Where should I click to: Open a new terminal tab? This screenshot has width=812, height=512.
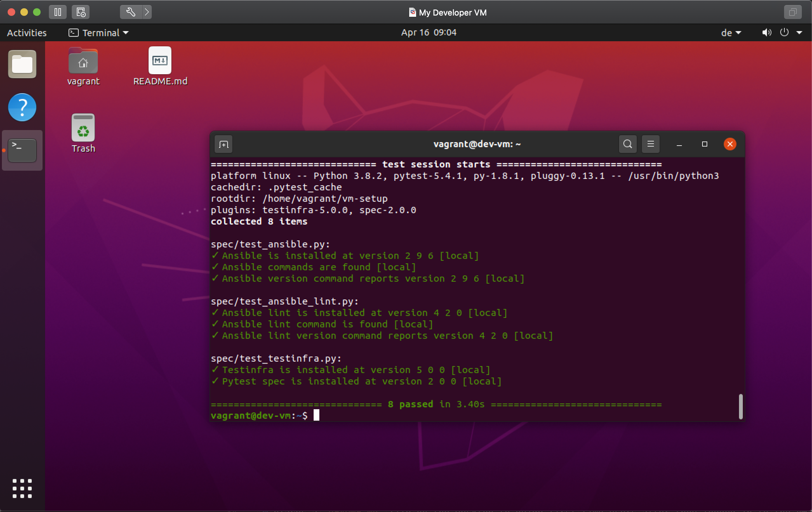tap(223, 144)
